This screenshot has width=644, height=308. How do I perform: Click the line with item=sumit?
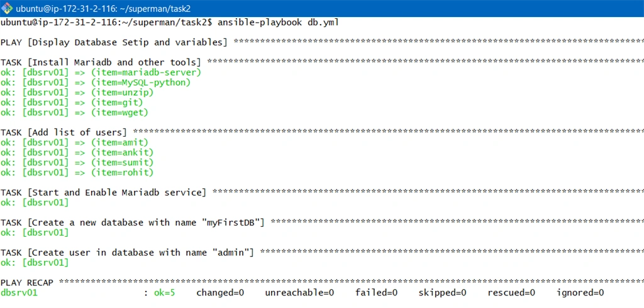point(77,163)
